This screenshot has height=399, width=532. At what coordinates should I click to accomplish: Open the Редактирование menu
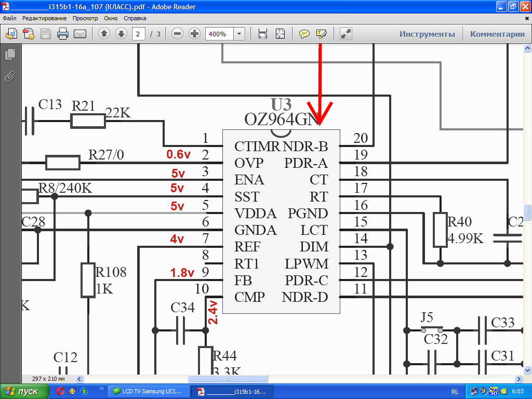45,18
